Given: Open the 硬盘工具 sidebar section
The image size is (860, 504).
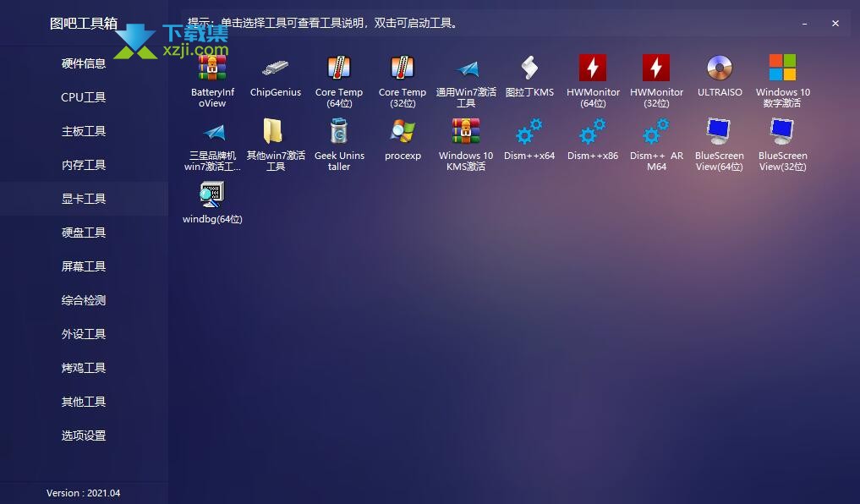Looking at the screenshot, I should click(x=84, y=233).
